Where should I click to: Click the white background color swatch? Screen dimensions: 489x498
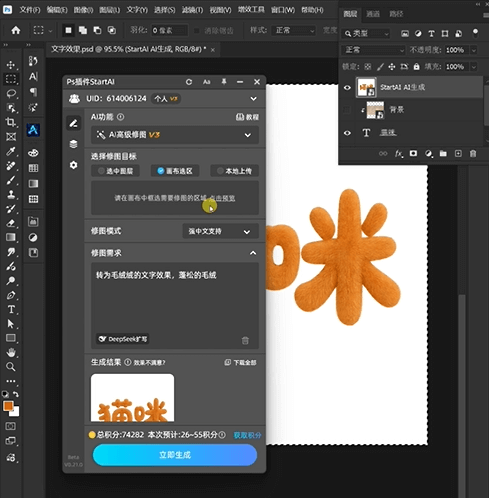point(15,412)
